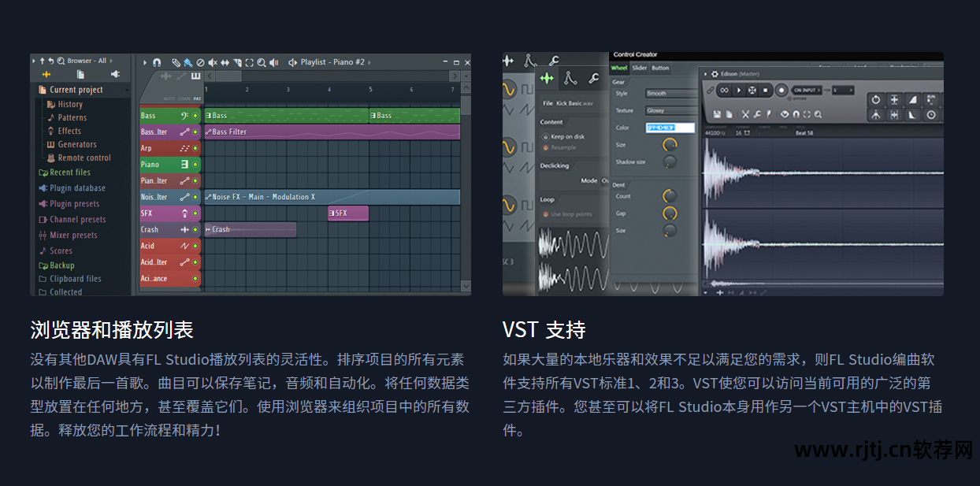This screenshot has width=980, height=486.
Task: Click the playback speaker tool in Playlist toolbar
Action: [x=274, y=62]
